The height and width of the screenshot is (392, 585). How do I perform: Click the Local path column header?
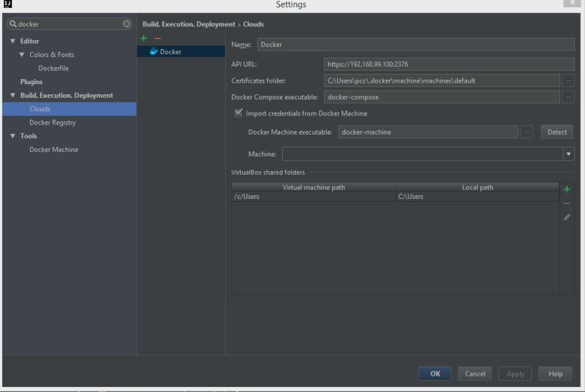point(478,187)
